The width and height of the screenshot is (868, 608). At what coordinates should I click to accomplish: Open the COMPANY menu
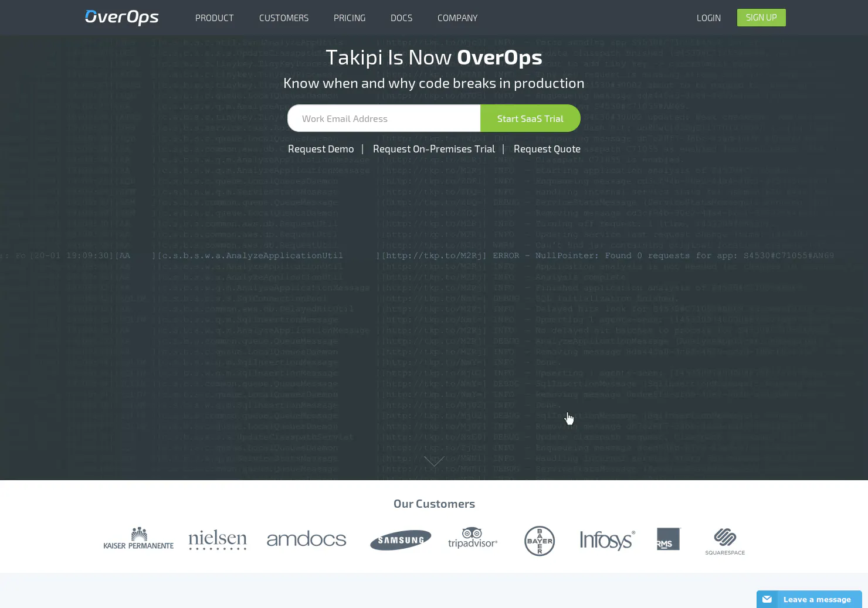tap(457, 18)
